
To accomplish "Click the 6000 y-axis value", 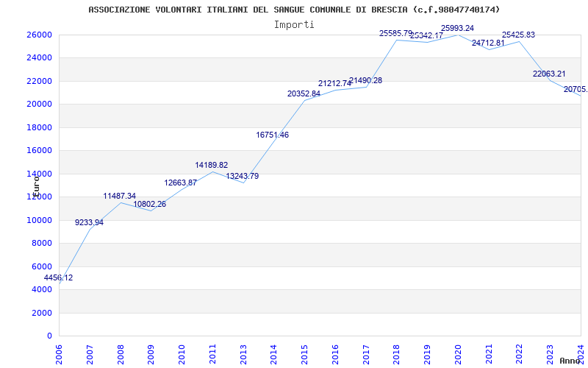I will pos(42,266).
